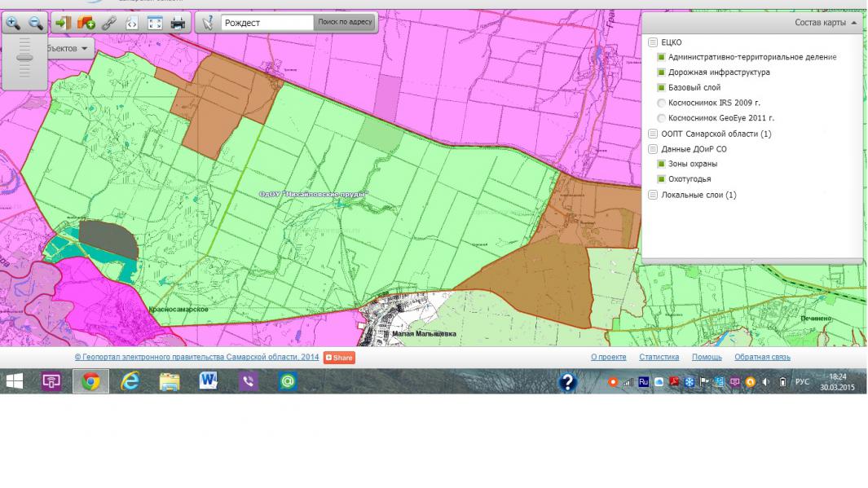The height and width of the screenshot is (488, 868).
Task: Click the add layer icon
Action: (86, 24)
